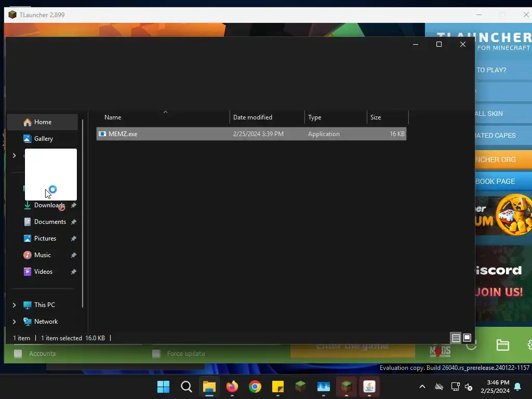
Task: Open the MODS icon in TLauncher
Action: pos(440,351)
